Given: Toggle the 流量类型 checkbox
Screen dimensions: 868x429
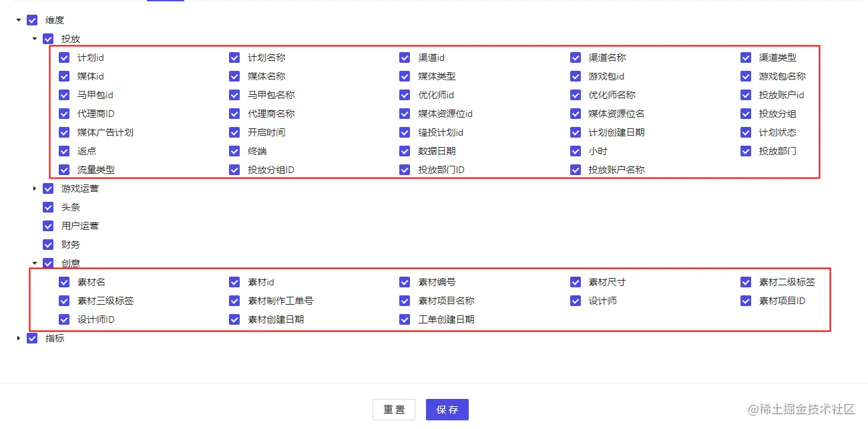Looking at the screenshot, I should tap(64, 170).
